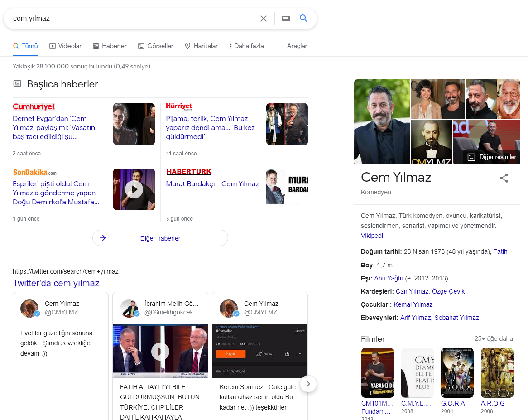Open the Diğer resimler images button
Image resolution: width=528 pixels, height=420 pixels.
pyautogui.click(x=492, y=157)
